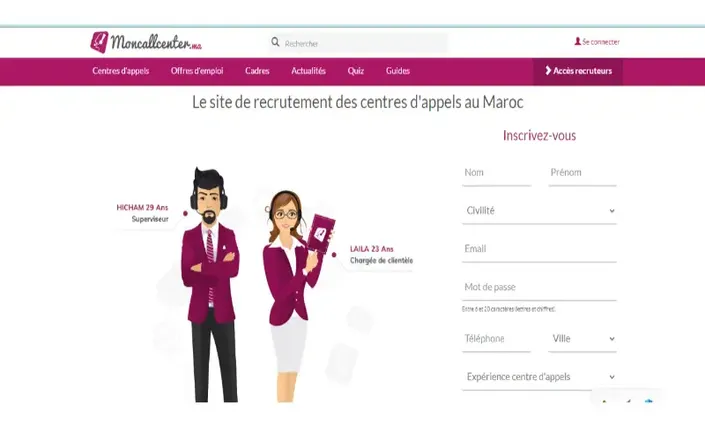
Task: Click the Hicham supervisor character illustration
Action: (210, 285)
